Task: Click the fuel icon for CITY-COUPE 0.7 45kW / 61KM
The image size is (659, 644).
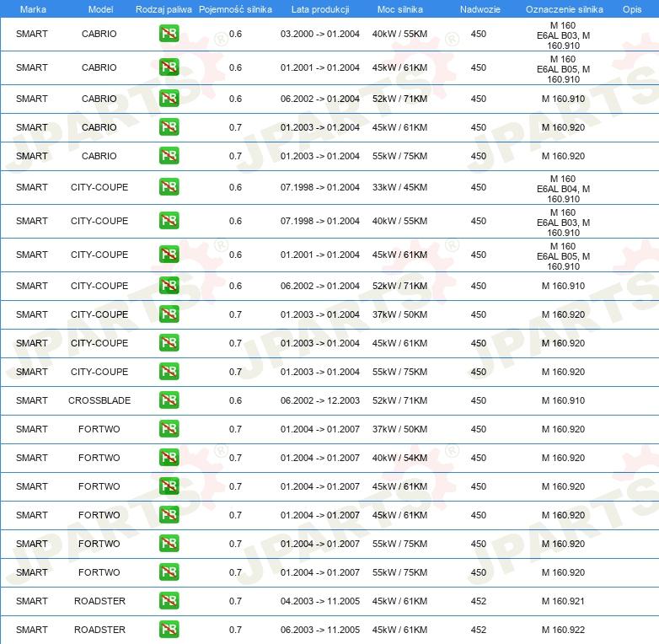Action: (x=169, y=342)
